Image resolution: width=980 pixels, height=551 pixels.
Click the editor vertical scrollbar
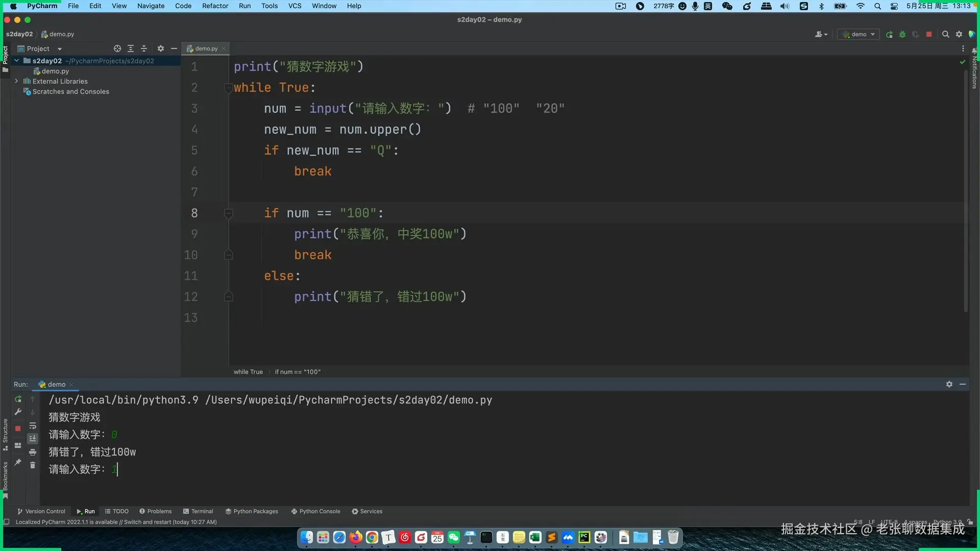click(x=966, y=189)
